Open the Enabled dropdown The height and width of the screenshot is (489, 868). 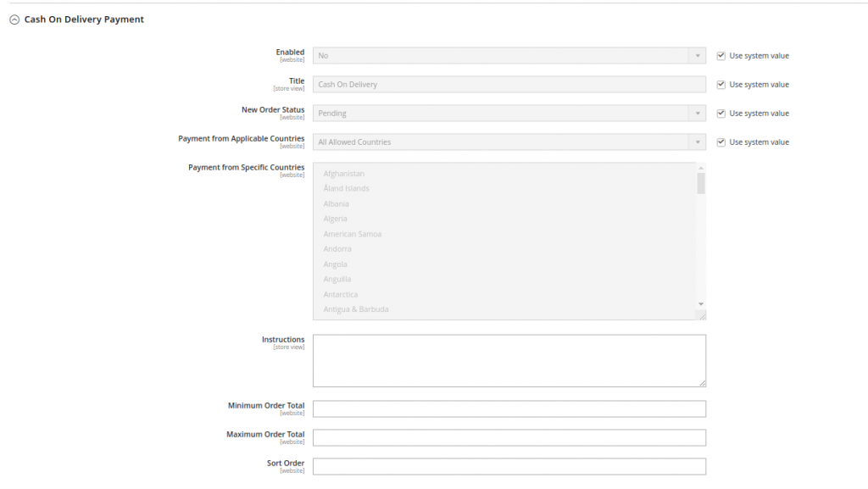[509, 56]
